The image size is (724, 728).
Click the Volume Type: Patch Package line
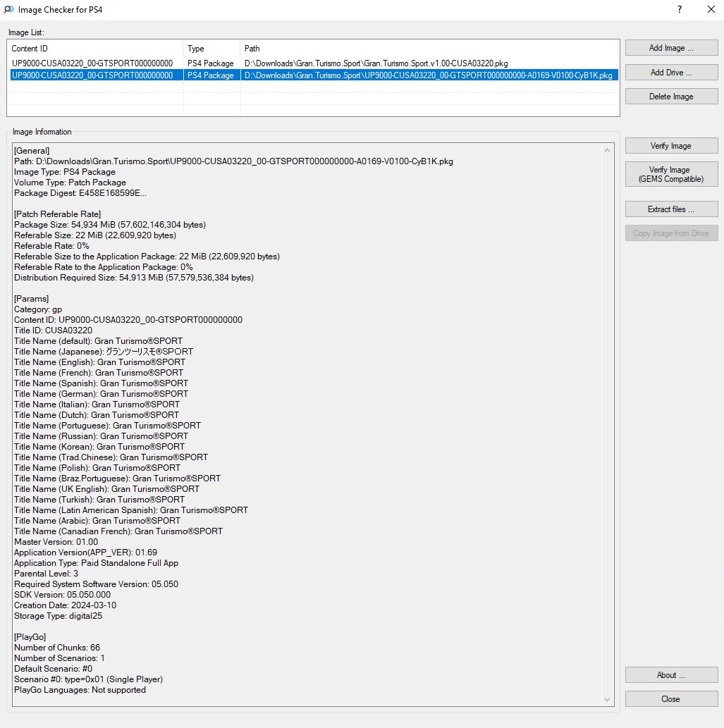70,183
